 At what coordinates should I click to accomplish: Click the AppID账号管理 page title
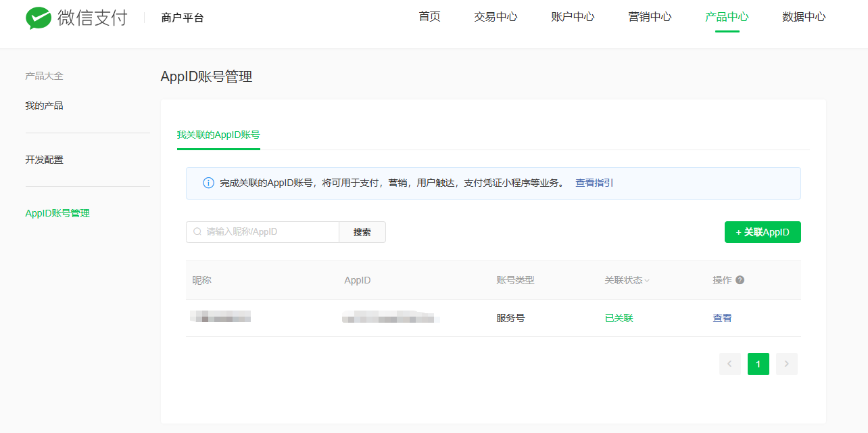[x=206, y=76]
